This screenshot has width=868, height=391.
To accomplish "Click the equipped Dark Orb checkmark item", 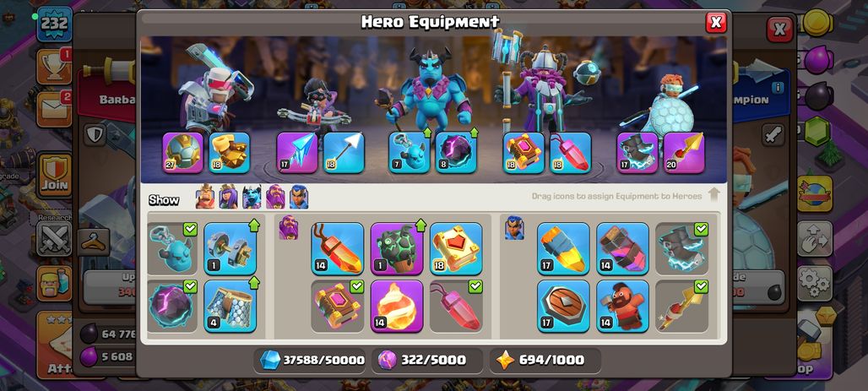I will (171, 307).
